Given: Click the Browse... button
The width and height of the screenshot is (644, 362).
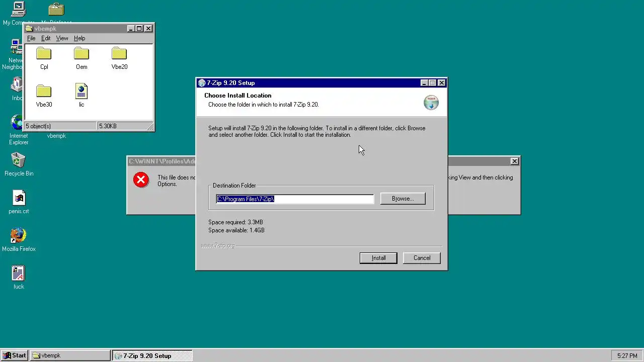Looking at the screenshot, I should tap(403, 199).
